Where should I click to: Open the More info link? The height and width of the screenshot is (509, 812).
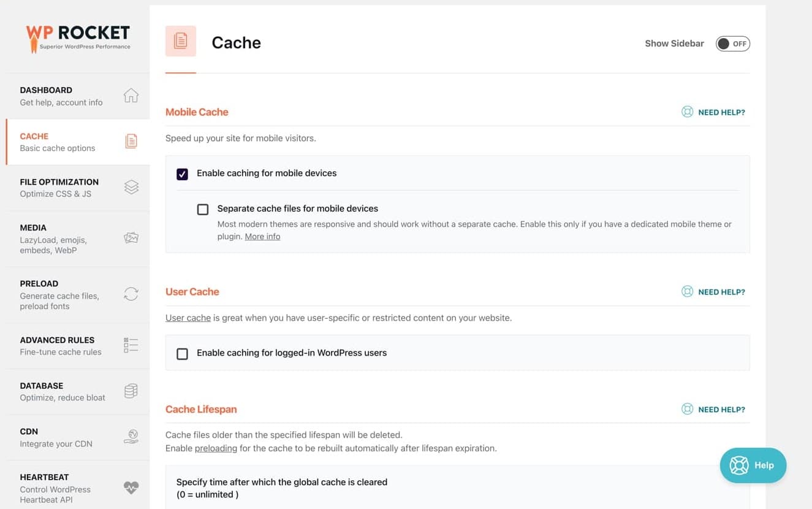tap(262, 236)
